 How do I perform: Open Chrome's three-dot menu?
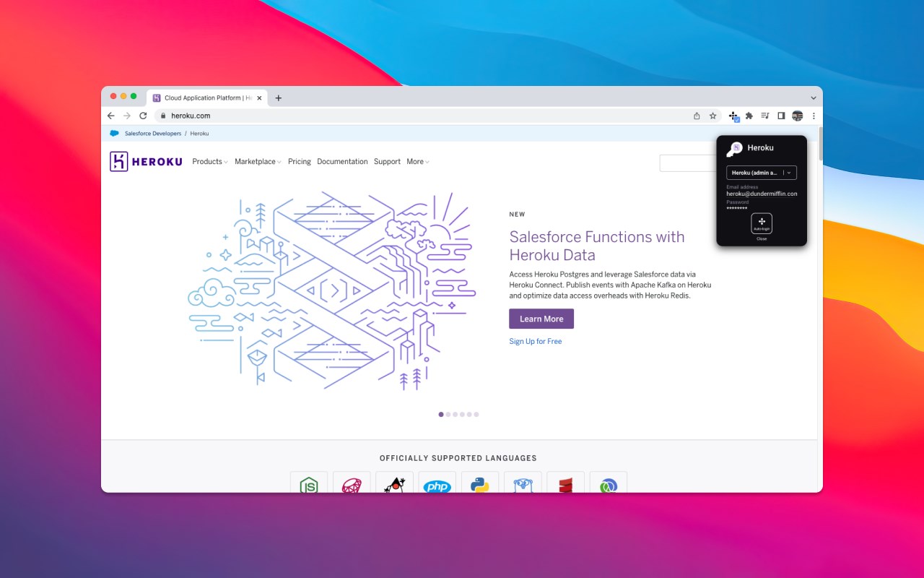click(814, 116)
